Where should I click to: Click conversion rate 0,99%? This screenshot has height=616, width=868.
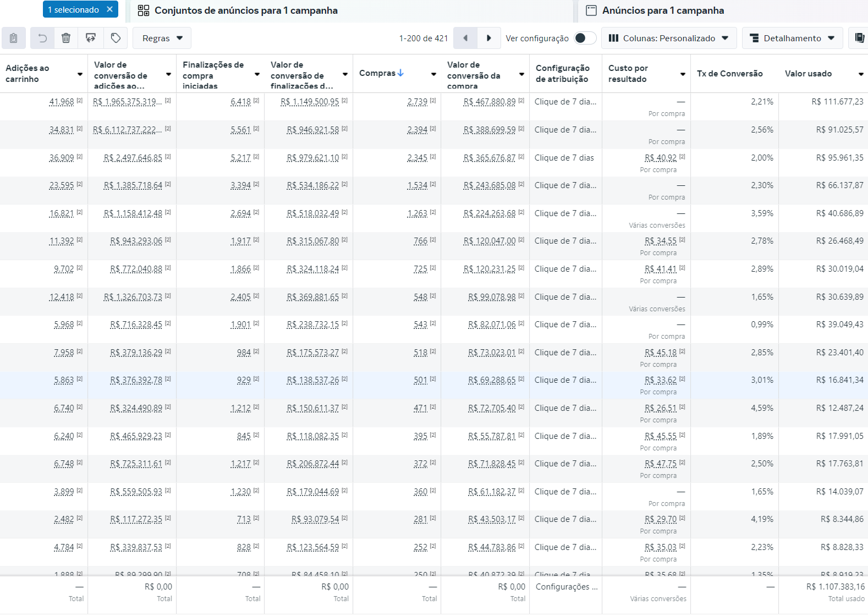[x=762, y=324]
